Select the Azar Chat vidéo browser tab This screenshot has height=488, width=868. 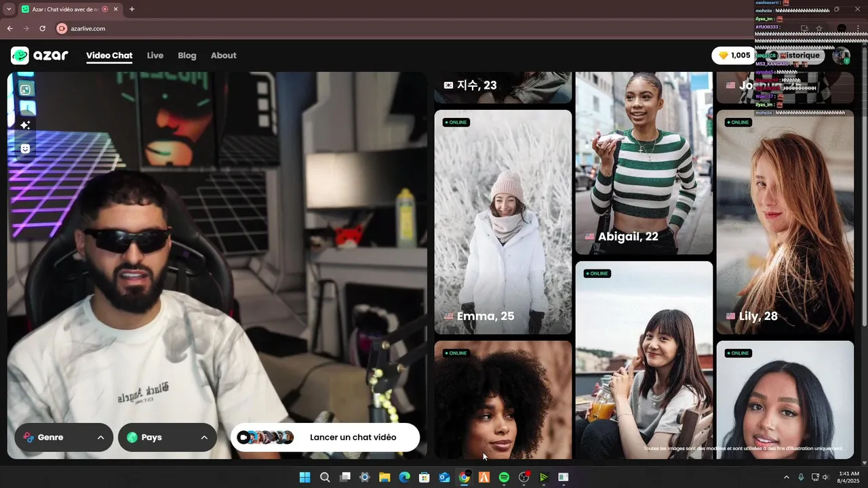pos(70,9)
